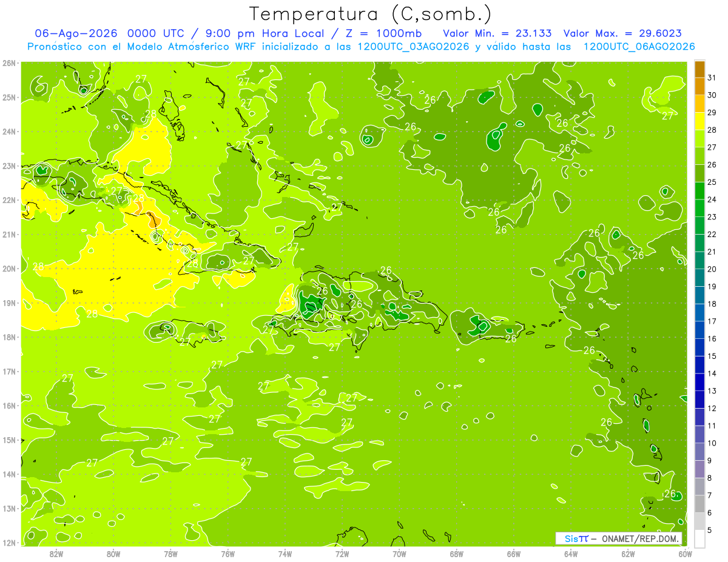This screenshot has height=562, width=728.
Task: Click the 68W longitude label
Action: point(457,554)
